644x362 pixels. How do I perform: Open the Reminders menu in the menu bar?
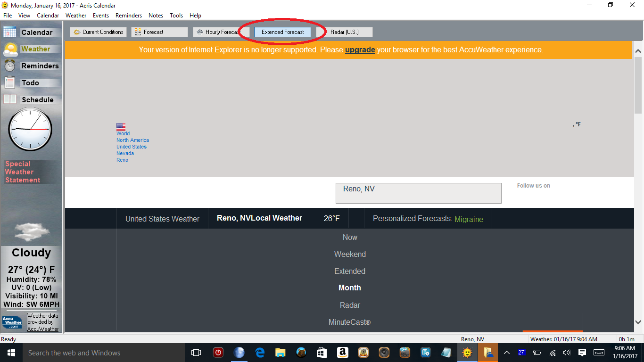point(129,16)
